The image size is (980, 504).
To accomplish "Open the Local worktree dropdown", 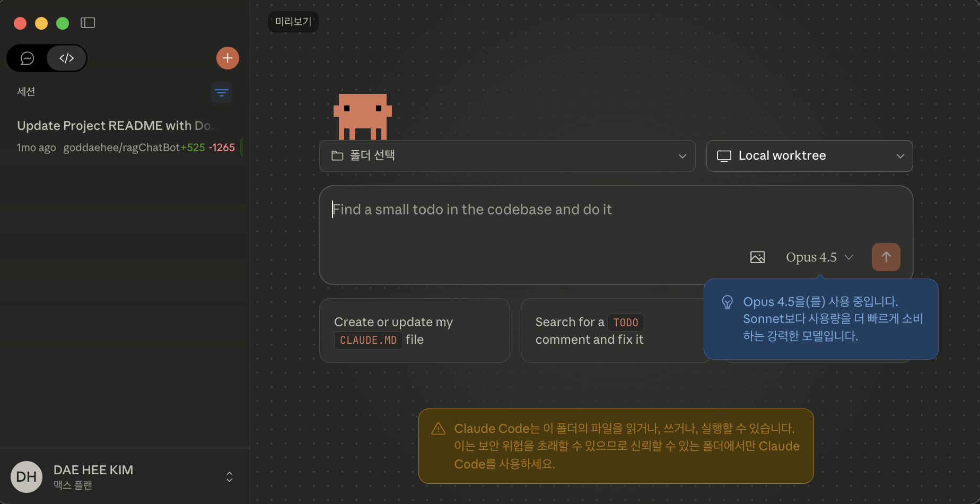I will click(x=809, y=156).
